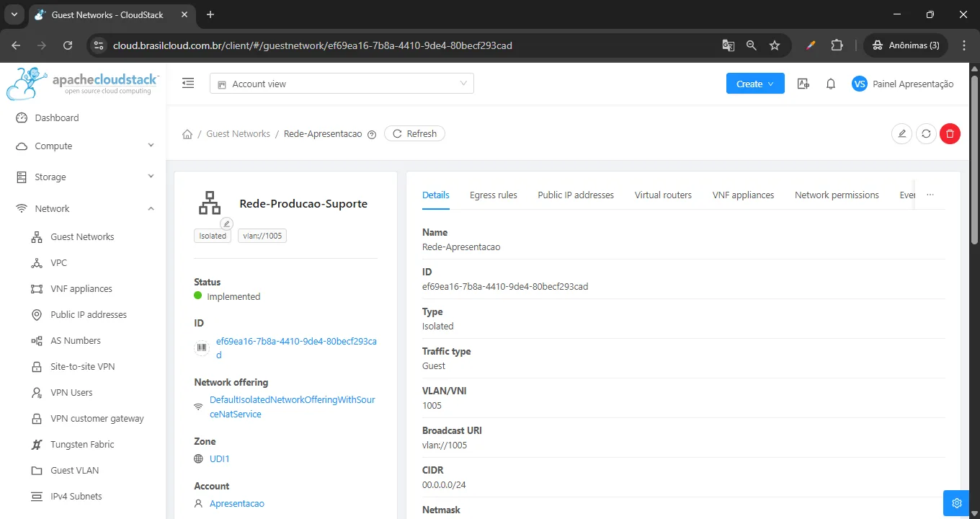This screenshot has width=980, height=519.
Task: Open the Anônimas (3) incognito indicator
Action: tap(906, 45)
